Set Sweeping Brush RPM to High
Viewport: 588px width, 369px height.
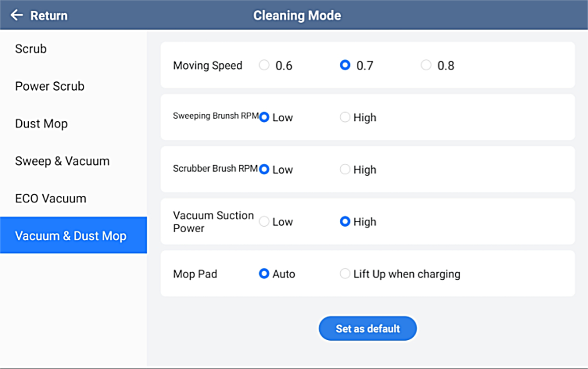345,117
